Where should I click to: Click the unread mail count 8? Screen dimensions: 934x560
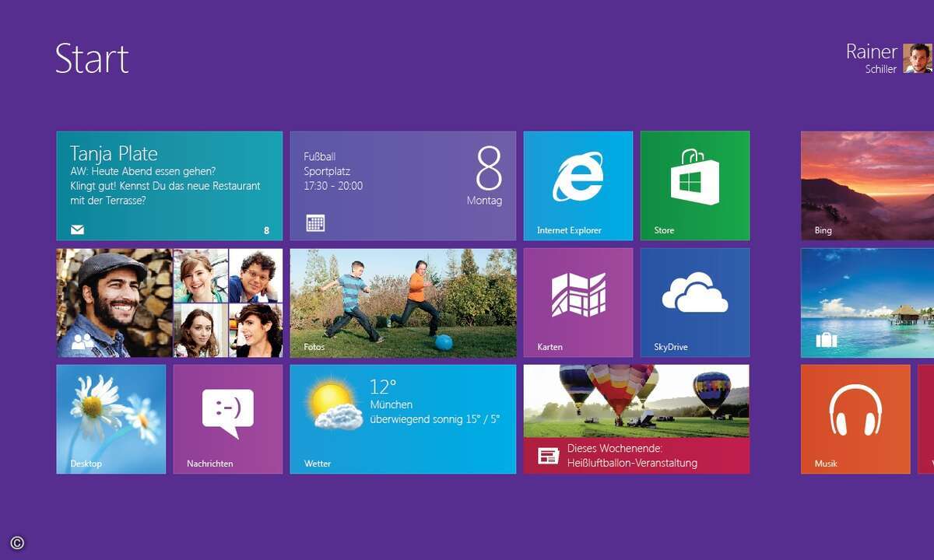pyautogui.click(x=266, y=230)
